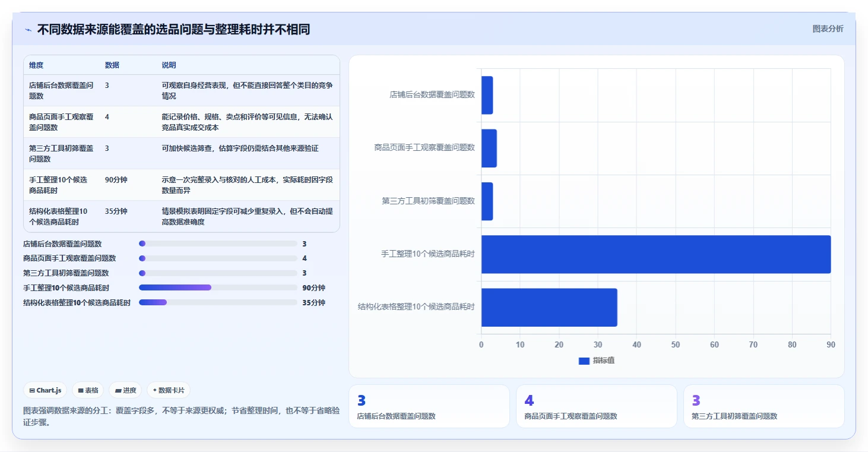Screen dimensions: 868x452
Task: Click the progress bar for 第三方工具初筛覆盖问题数
Action: (x=218, y=273)
